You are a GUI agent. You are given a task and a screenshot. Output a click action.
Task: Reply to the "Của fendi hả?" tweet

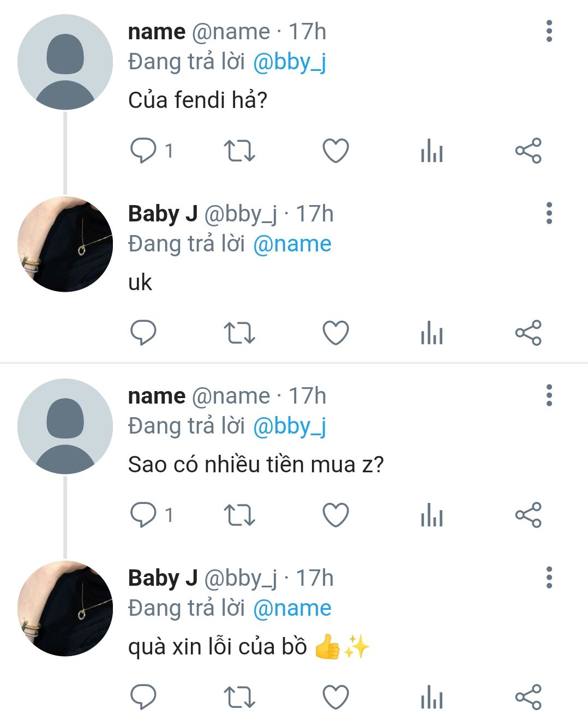pyautogui.click(x=143, y=151)
